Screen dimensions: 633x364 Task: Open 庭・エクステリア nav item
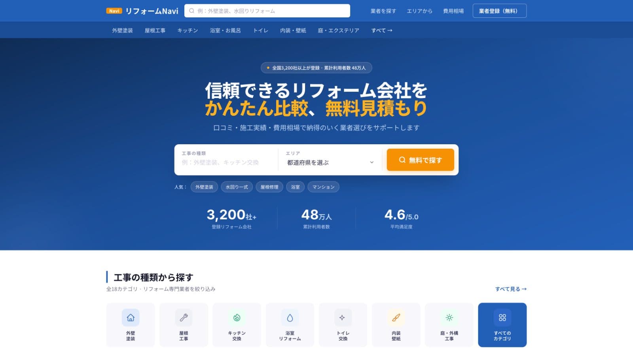339,30
